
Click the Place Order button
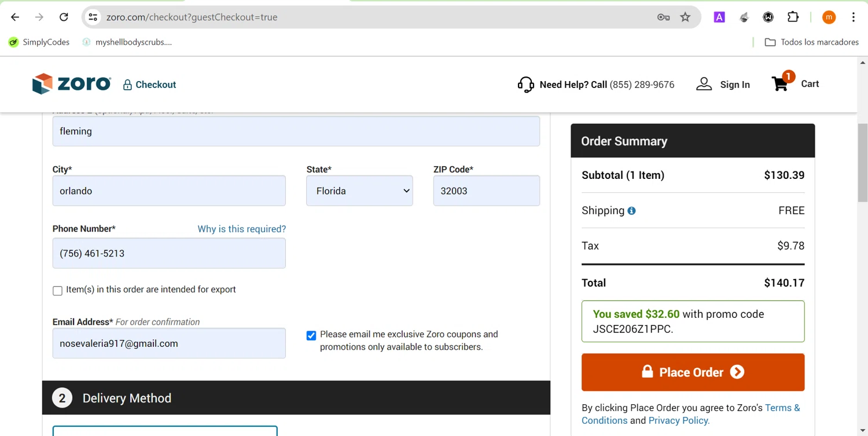[693, 372]
